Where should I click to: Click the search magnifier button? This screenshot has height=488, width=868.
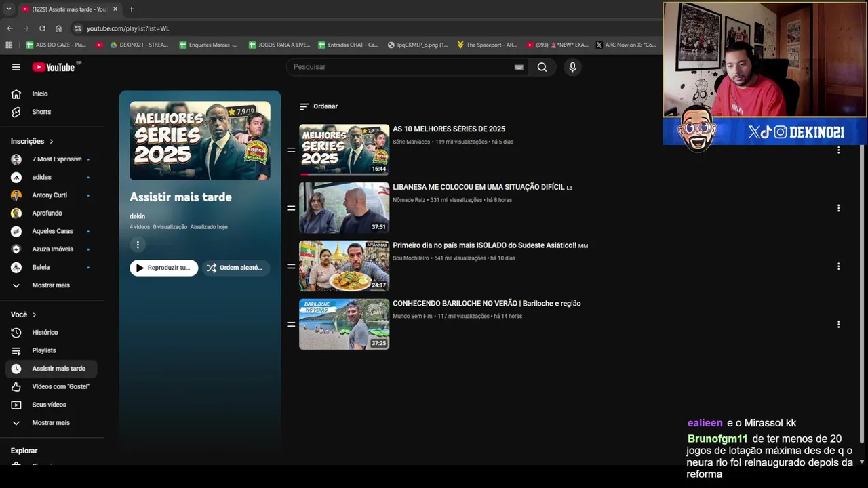(x=542, y=67)
